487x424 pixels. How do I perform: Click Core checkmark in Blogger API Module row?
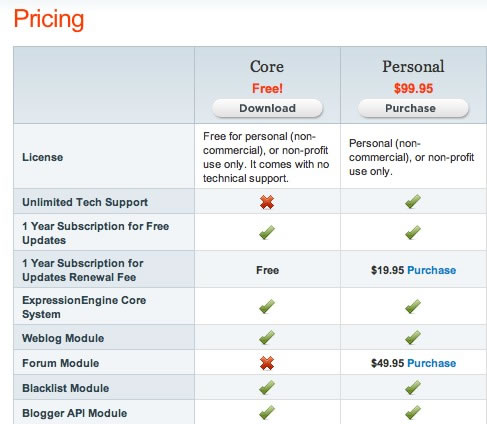(x=267, y=412)
